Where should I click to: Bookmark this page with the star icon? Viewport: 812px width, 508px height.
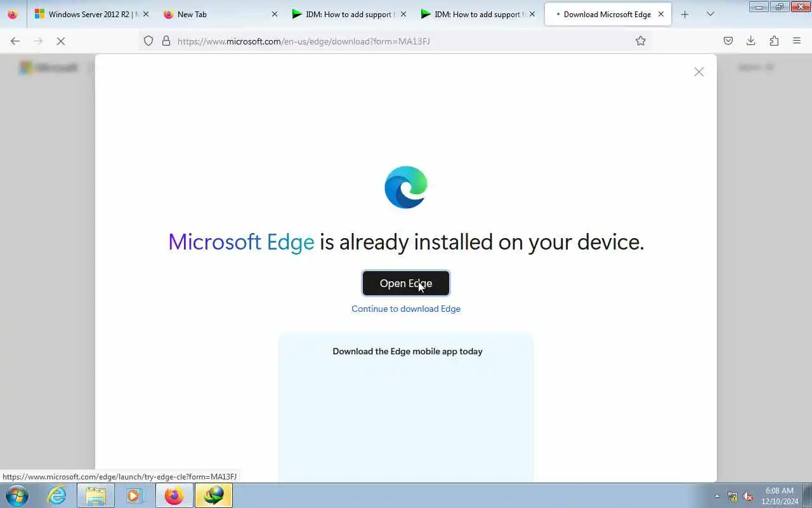click(641, 41)
